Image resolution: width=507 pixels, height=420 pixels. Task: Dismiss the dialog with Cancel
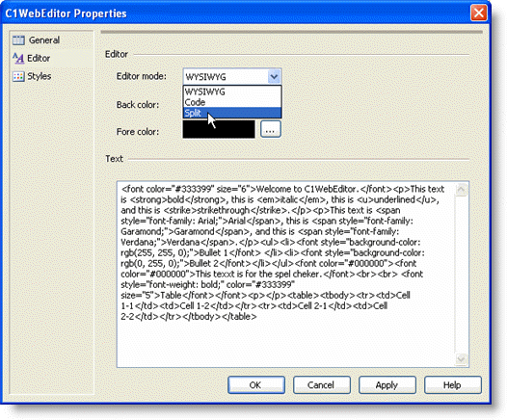click(x=321, y=385)
